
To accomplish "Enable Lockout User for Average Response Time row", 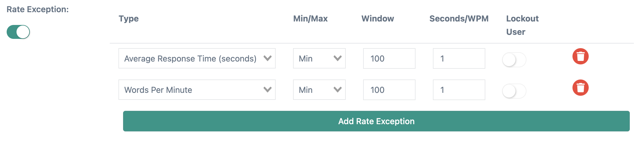I will [514, 60].
